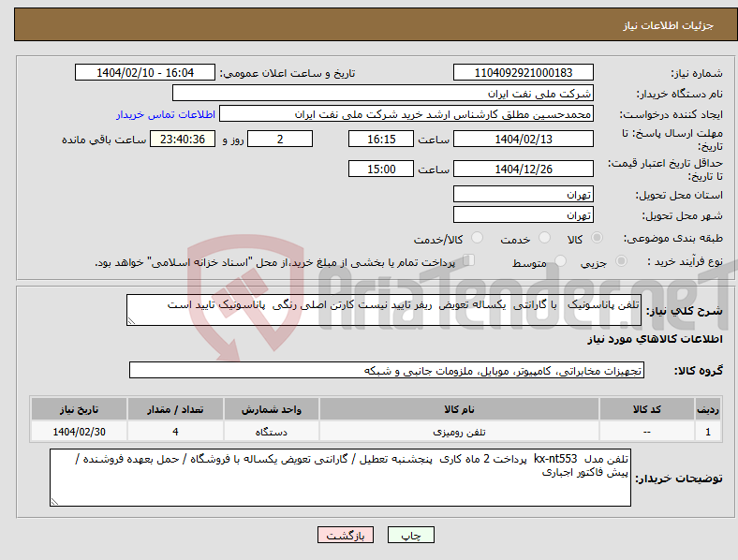Click the delivery province field استان محل تحویل
Image resolution: width=738 pixels, height=560 pixels.
click(524, 194)
